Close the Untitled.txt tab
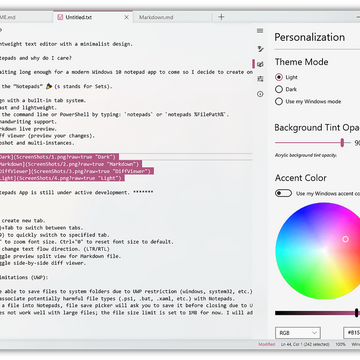The image size is (360, 360). pos(126,17)
